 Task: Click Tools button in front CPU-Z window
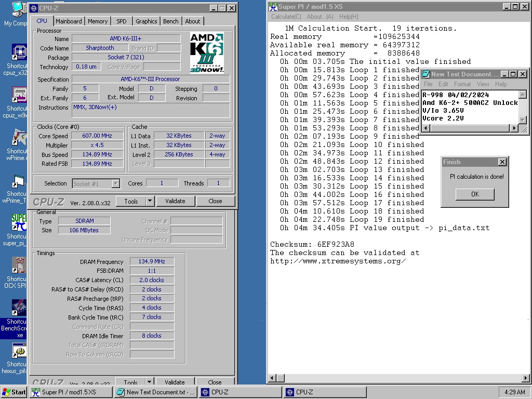click(x=131, y=201)
